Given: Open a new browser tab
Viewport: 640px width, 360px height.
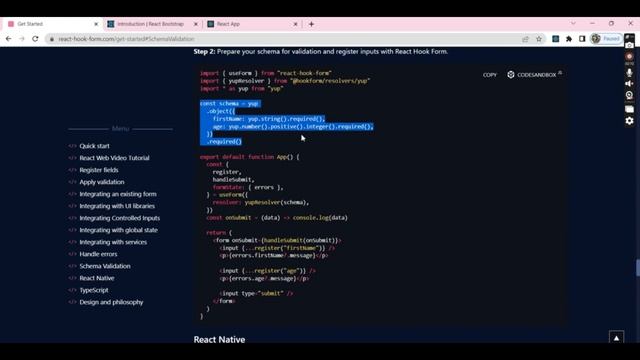Looking at the screenshot, I should [x=311, y=24].
